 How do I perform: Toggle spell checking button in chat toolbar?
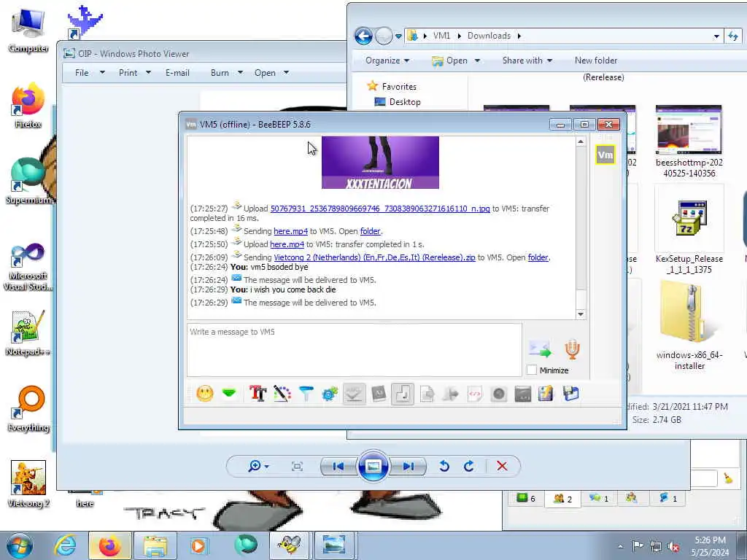tap(354, 394)
